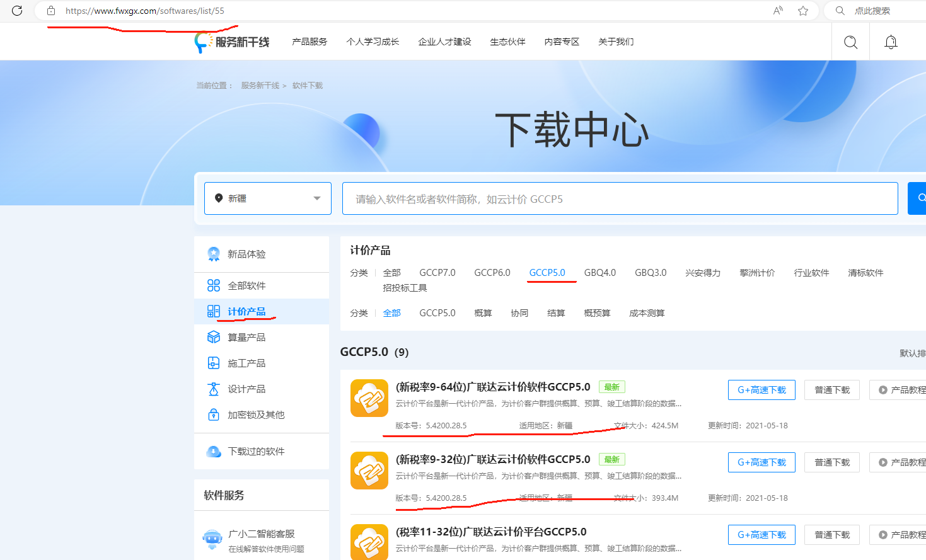Reload the page with browser refresh icon
The image size is (926, 560).
pyautogui.click(x=17, y=11)
